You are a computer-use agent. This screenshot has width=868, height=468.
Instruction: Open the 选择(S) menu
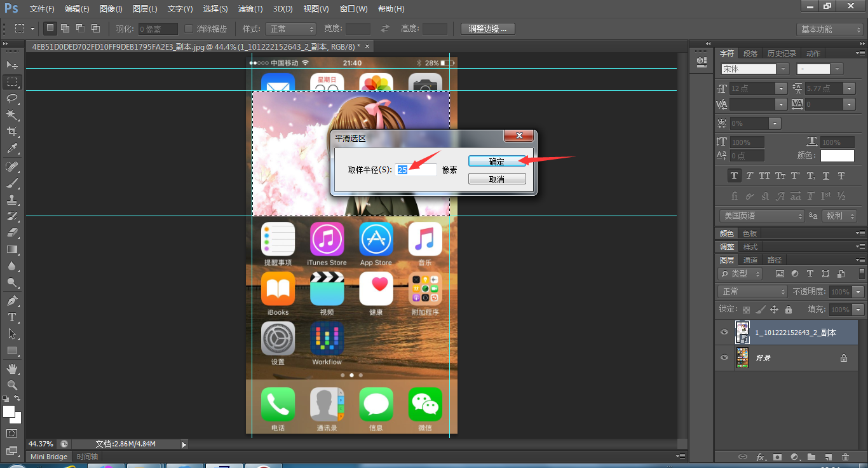click(x=215, y=9)
